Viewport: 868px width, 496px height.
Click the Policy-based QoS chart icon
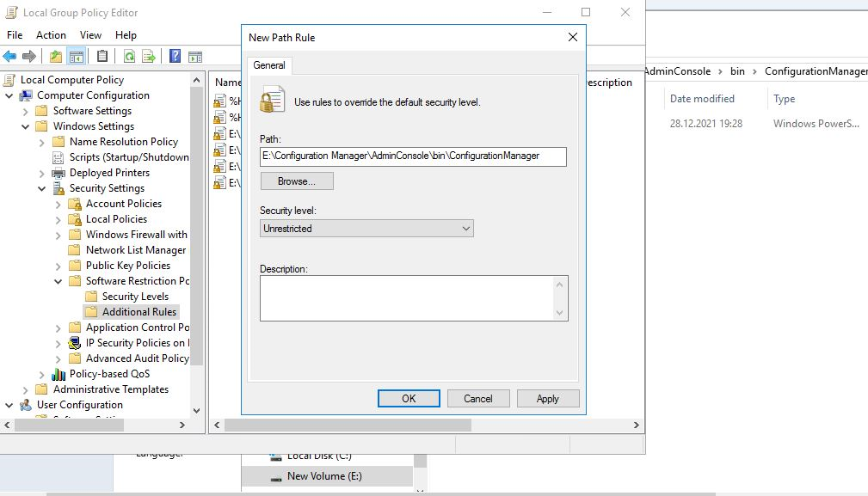point(58,374)
